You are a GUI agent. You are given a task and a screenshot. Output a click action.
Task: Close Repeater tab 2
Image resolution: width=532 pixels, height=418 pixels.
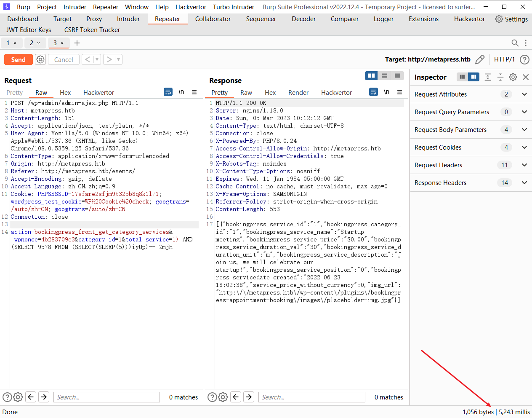39,43
